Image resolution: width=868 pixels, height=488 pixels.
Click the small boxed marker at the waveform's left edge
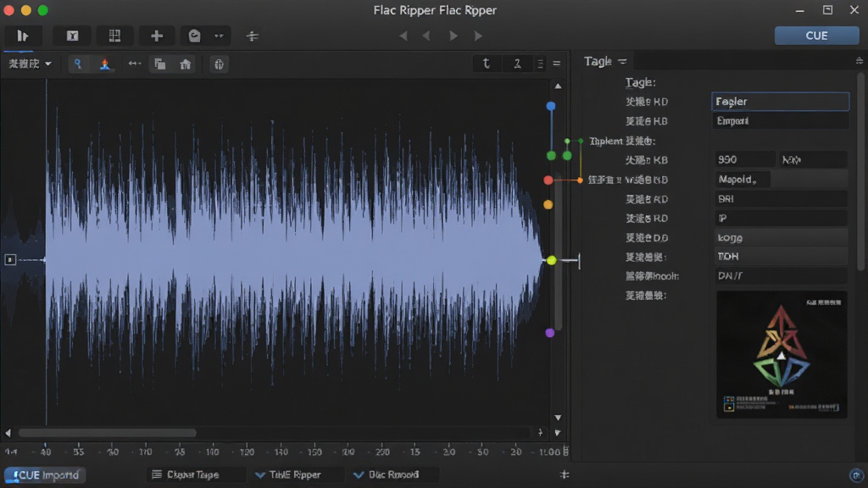(x=10, y=259)
